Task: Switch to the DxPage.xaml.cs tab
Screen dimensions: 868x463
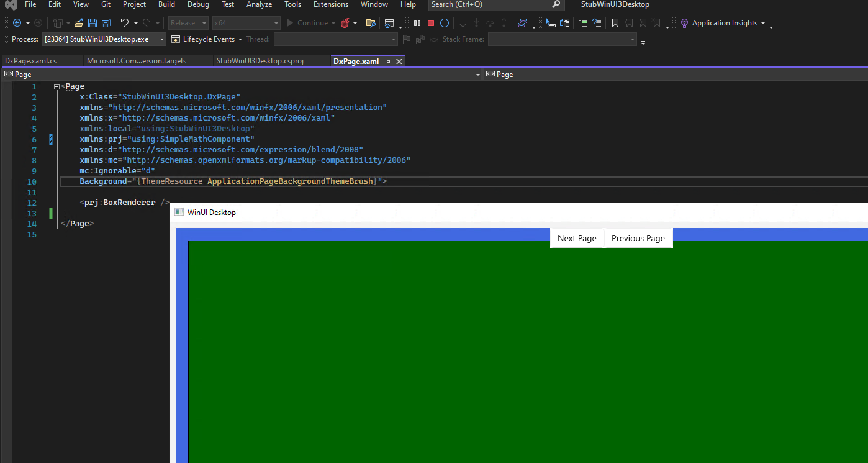Action: click(42, 61)
